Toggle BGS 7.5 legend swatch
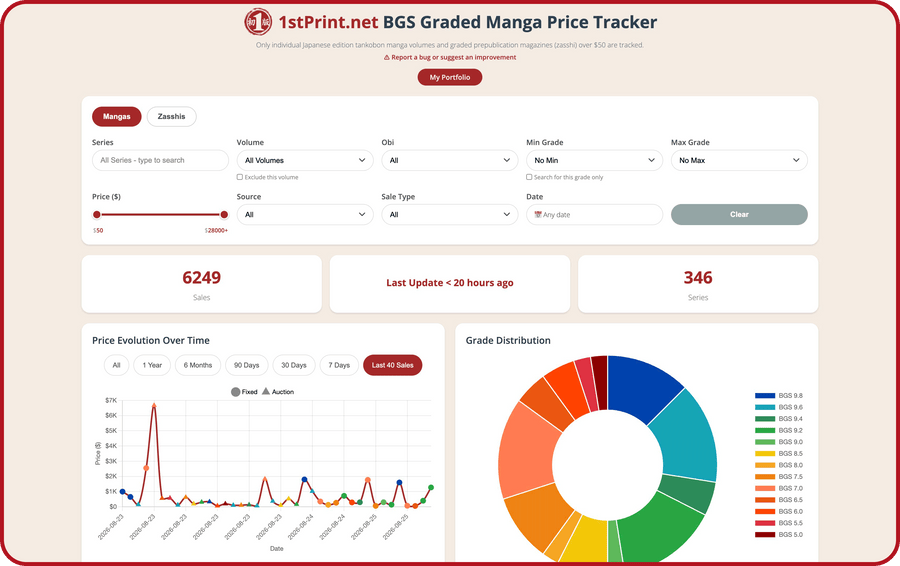Image resolution: width=900 pixels, height=566 pixels. click(x=765, y=476)
